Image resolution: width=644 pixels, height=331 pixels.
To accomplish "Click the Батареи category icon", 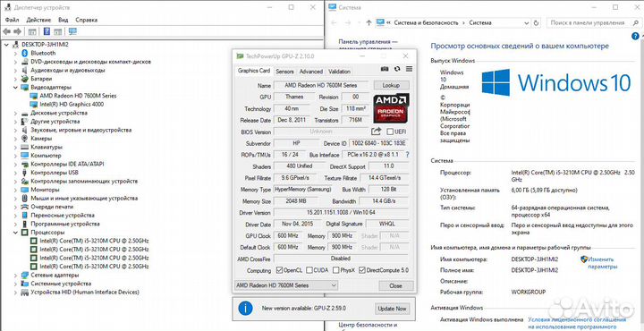I will (x=24, y=79).
